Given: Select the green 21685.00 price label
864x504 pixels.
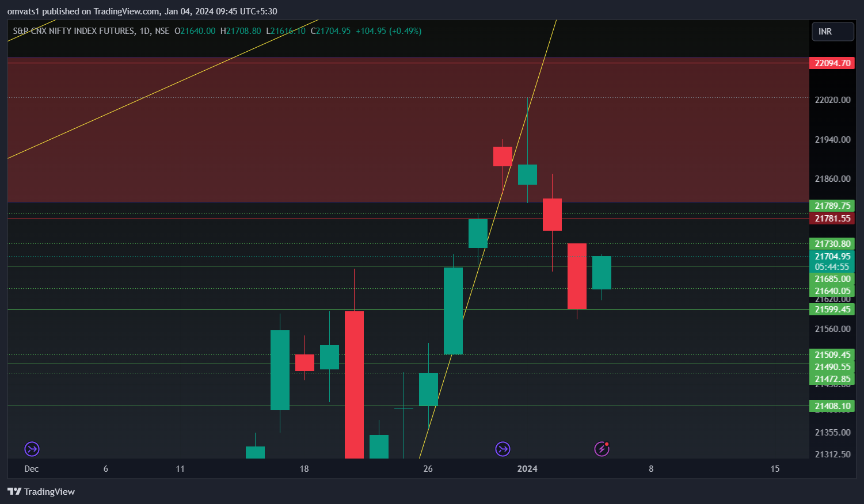Looking at the screenshot, I should (832, 279).
